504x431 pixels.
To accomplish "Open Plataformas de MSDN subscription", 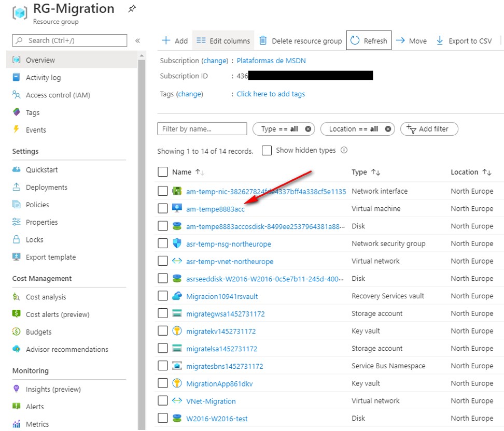I will 271,61.
